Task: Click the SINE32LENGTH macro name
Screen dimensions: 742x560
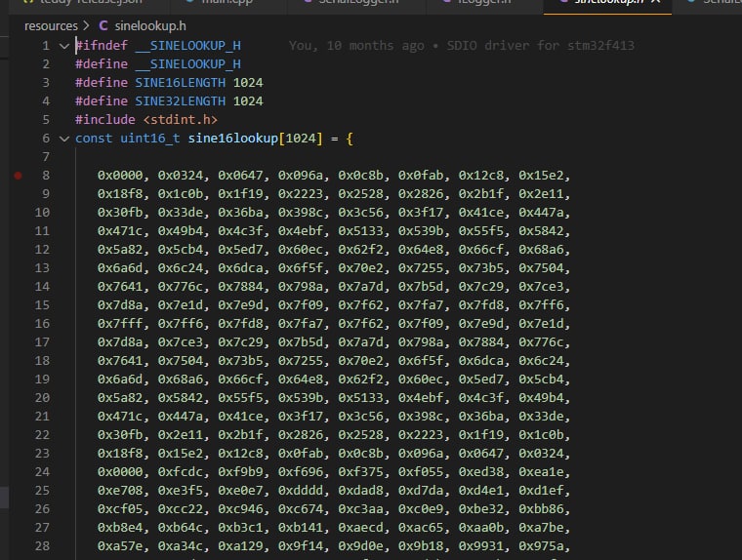Action: pos(181,101)
